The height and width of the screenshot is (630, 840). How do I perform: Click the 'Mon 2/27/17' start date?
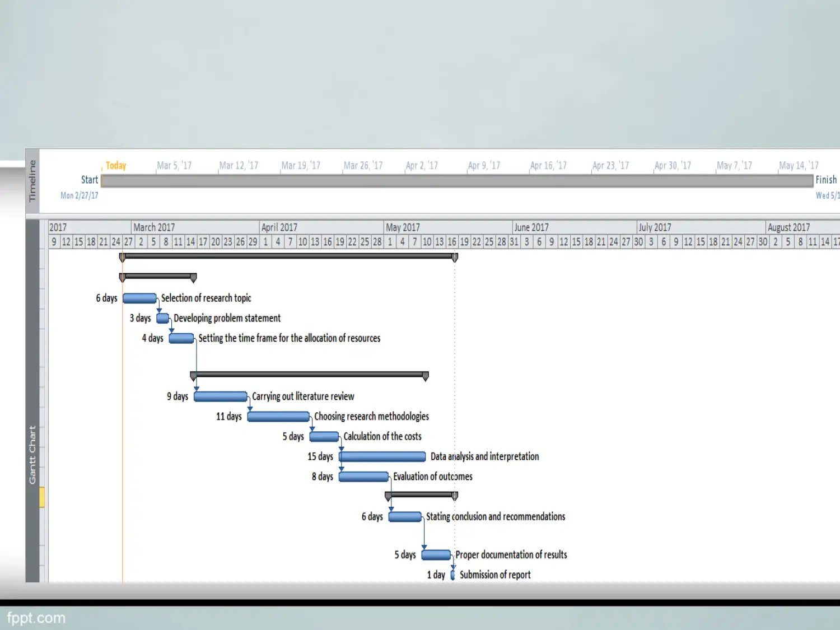coord(80,195)
